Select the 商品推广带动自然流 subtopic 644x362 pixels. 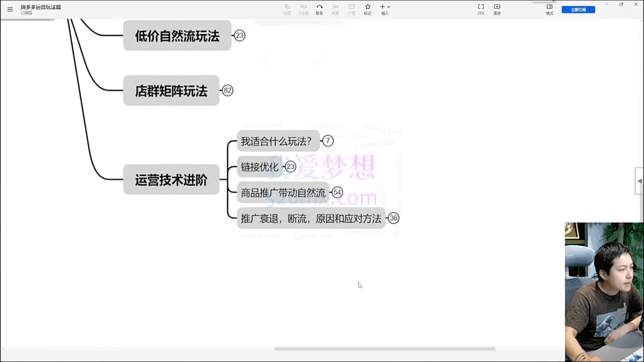(x=283, y=193)
